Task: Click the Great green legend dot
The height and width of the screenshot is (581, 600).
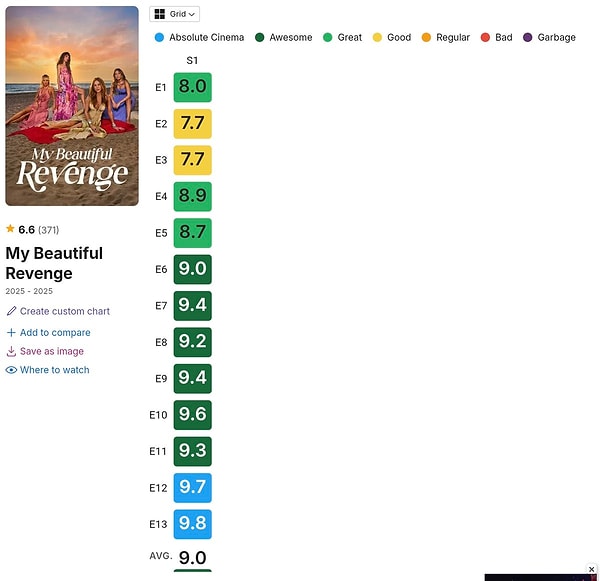Action: tap(326, 37)
